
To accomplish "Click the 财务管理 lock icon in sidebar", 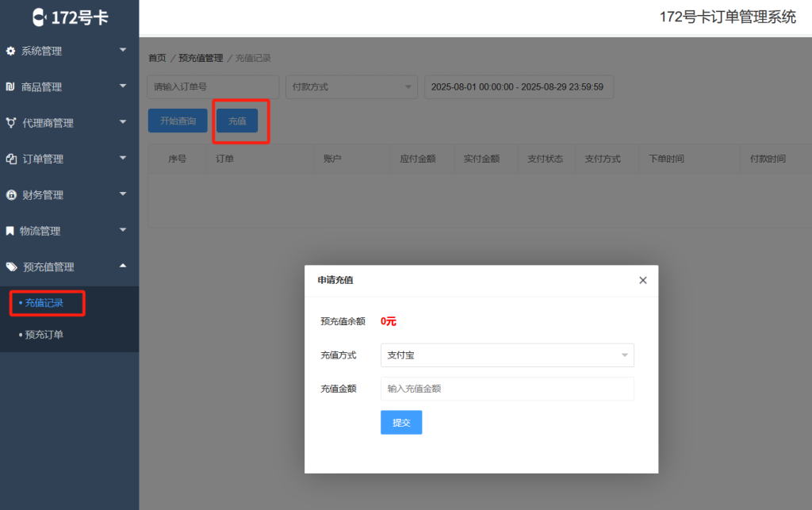I will click(10, 195).
